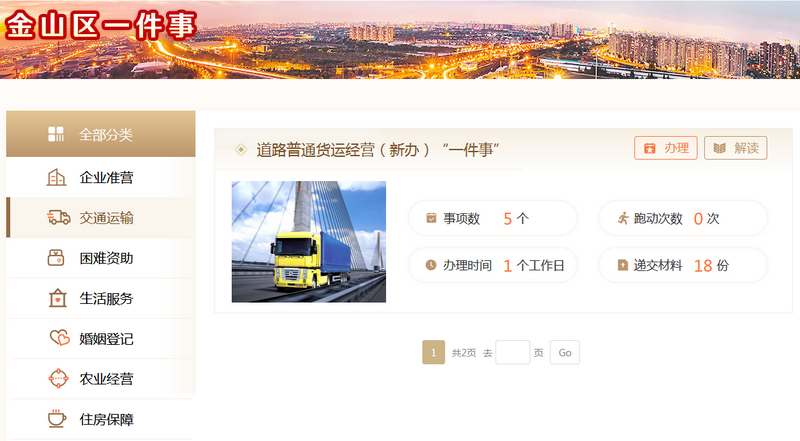
Task: Choose the 困难资助 wallet icon
Action: [x=56, y=258]
